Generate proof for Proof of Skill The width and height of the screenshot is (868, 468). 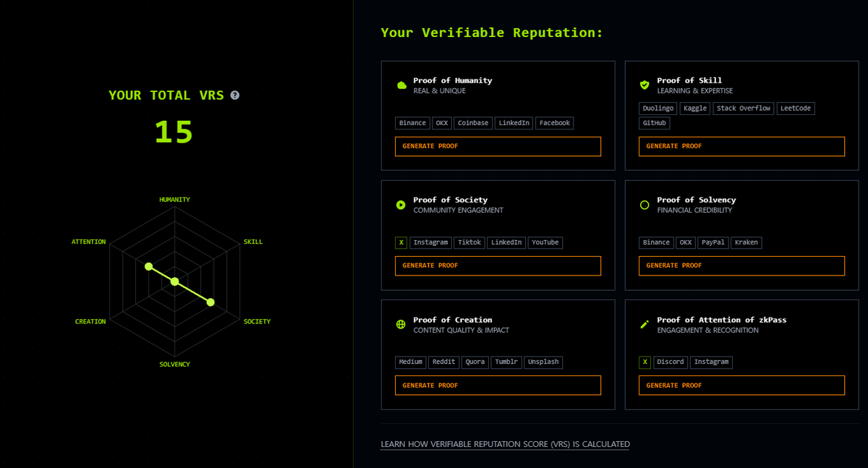[x=741, y=146]
